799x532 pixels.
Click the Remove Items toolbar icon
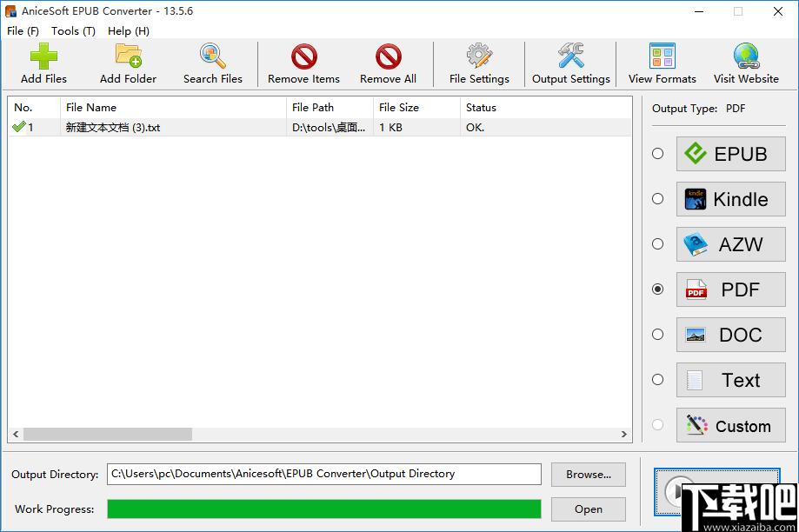303,56
